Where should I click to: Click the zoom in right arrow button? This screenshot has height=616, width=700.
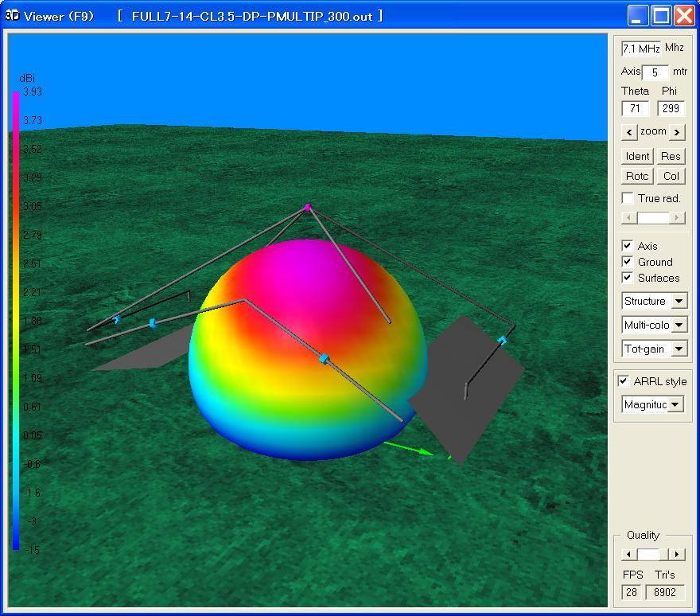coord(677,132)
